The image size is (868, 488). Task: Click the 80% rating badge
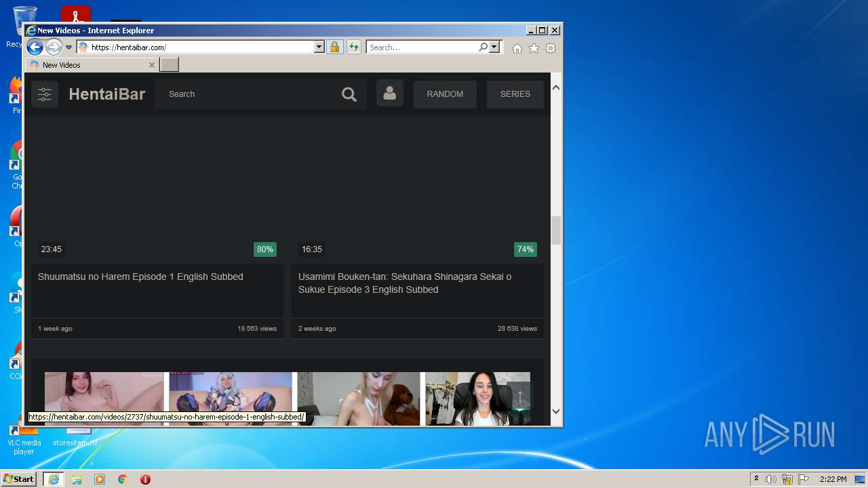[x=265, y=249]
